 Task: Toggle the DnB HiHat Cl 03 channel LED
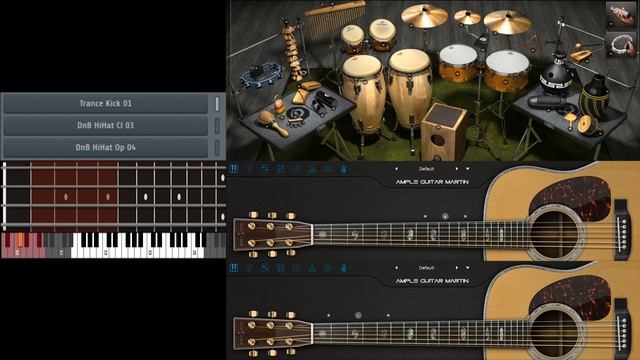pyautogui.click(x=217, y=126)
